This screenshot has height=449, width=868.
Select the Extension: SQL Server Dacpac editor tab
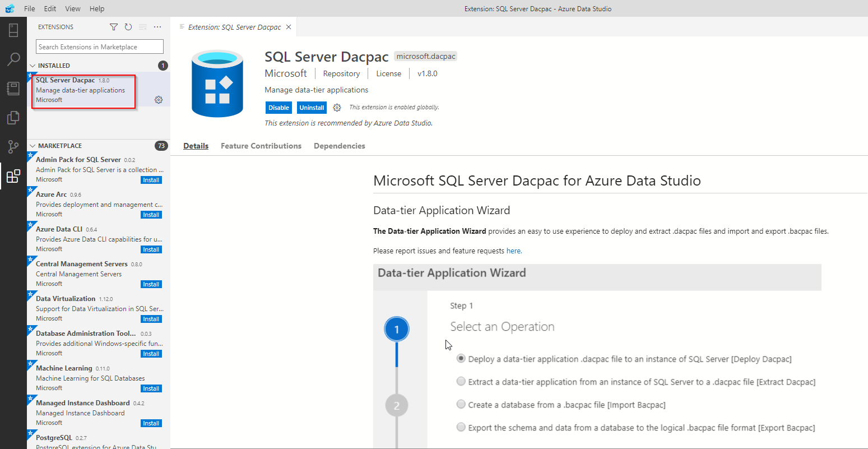234,27
